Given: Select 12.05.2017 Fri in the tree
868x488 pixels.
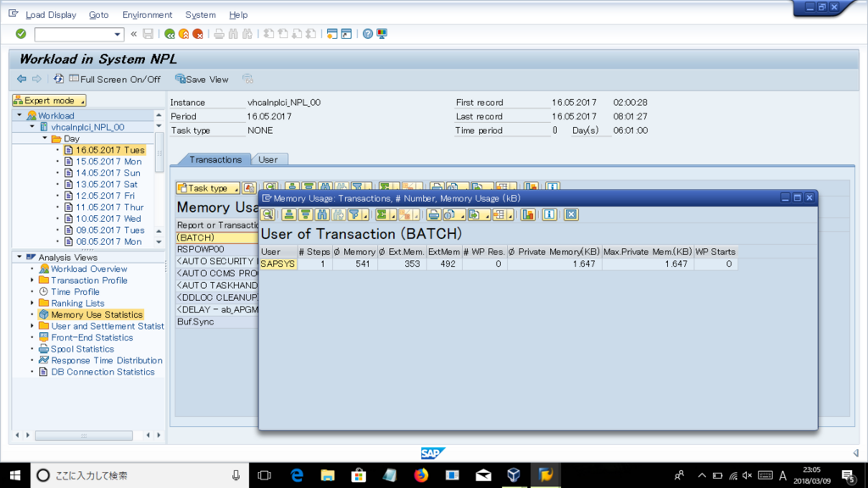Looking at the screenshot, I should tap(105, 196).
